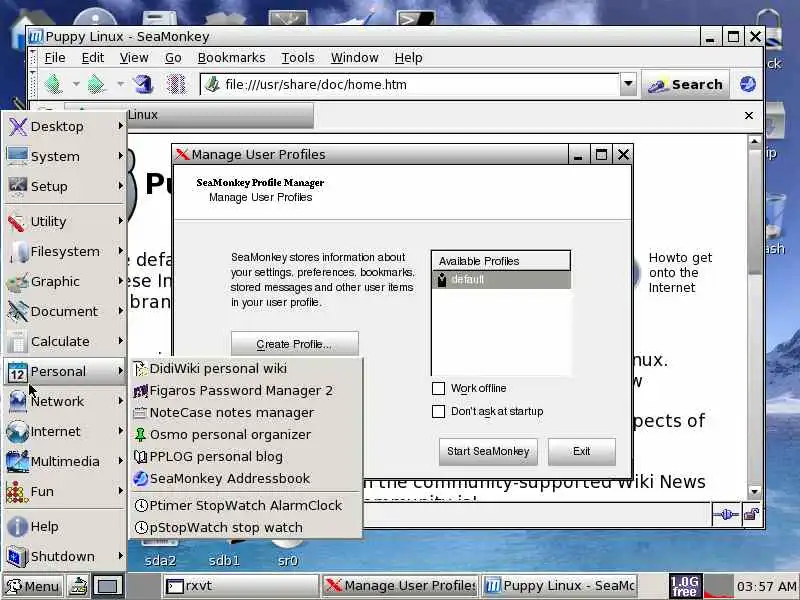Switch to Puppy Linux - SeaMonkey taskbar entry
This screenshot has width=800, height=600.
(559, 586)
